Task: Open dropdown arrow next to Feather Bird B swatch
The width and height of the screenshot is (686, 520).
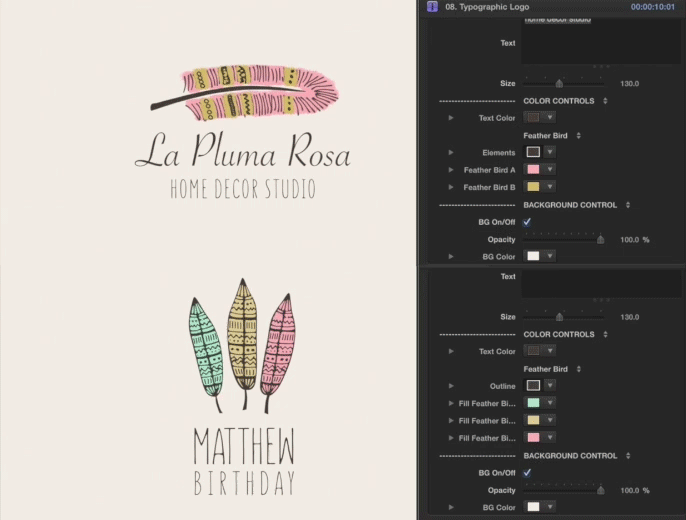Action: click(x=549, y=187)
